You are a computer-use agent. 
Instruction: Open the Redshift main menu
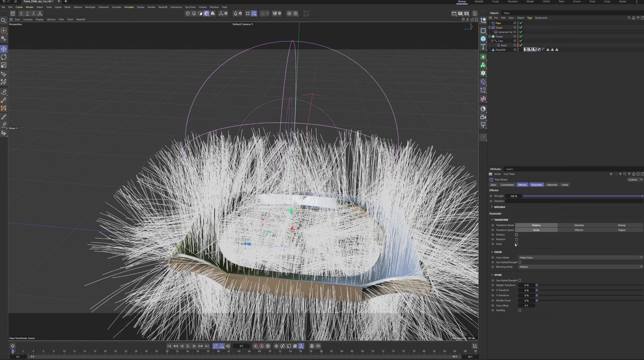click(x=163, y=7)
